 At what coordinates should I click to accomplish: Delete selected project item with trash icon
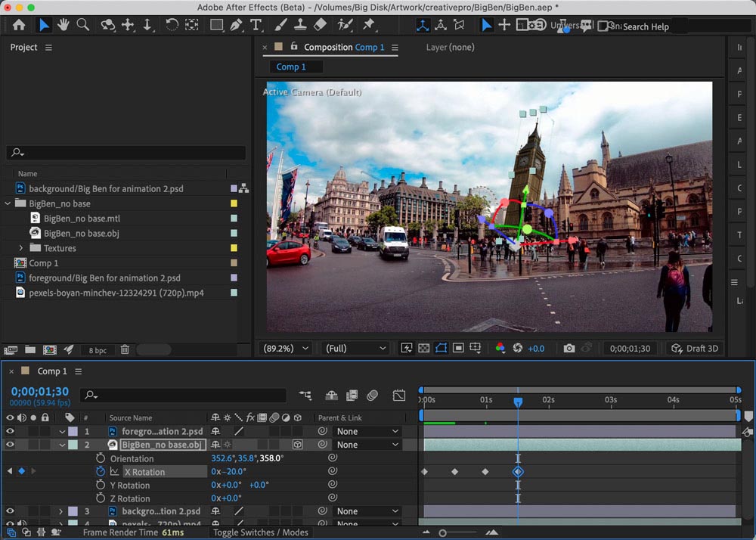point(125,350)
